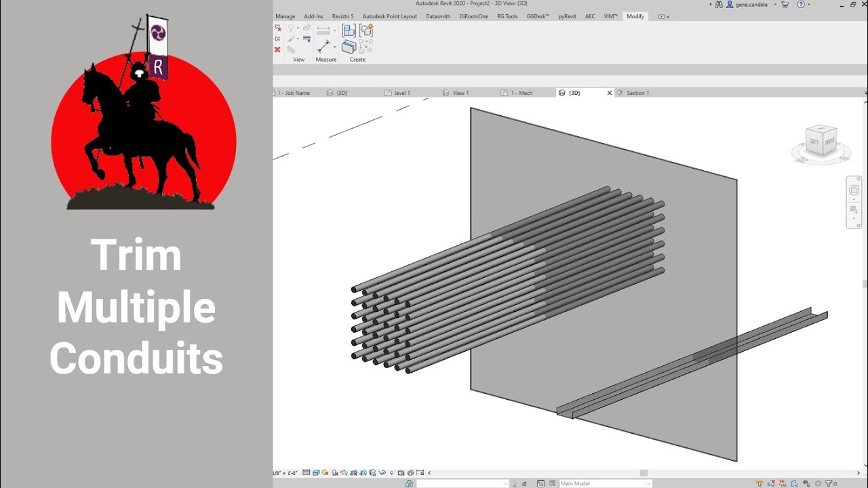Click the view scale 1/8" = 1'-0"
This screenshot has width=868, height=488.
tap(285, 472)
